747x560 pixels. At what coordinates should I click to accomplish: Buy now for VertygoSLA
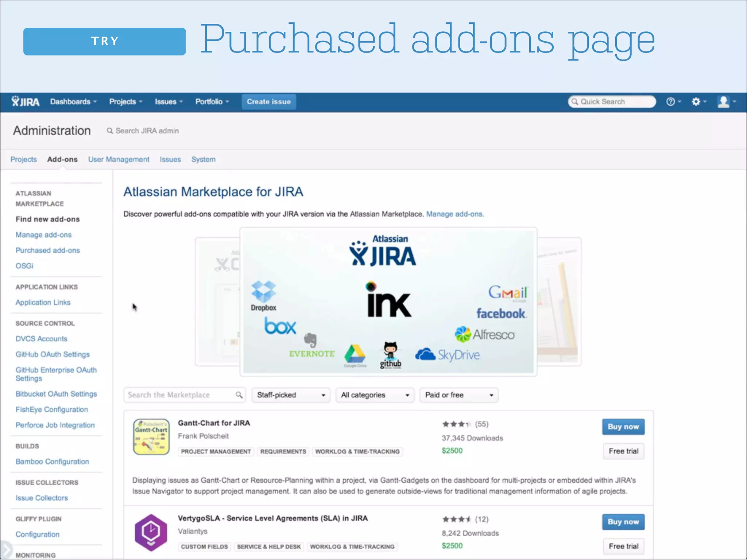[623, 522]
